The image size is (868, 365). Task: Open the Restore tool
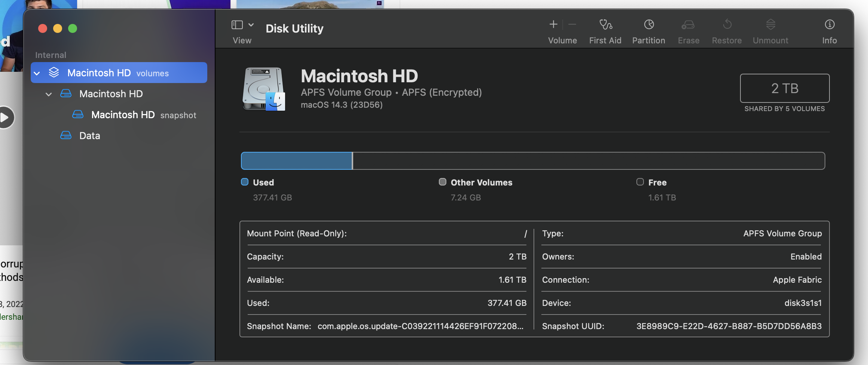(726, 30)
